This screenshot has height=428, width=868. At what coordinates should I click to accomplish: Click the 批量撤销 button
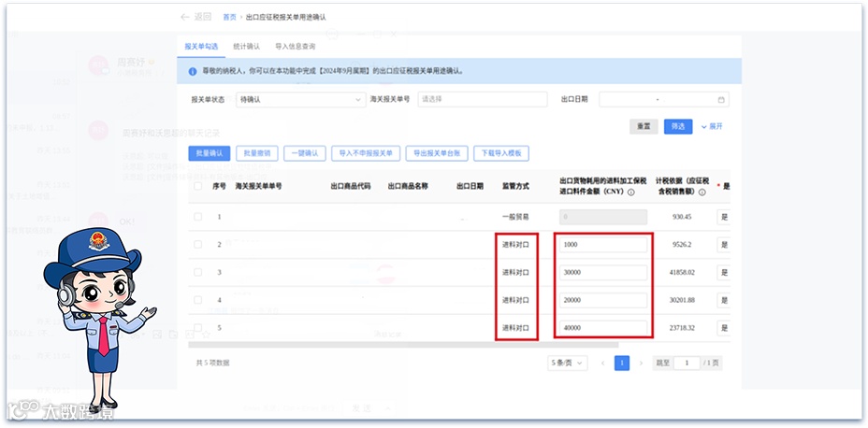(257, 153)
